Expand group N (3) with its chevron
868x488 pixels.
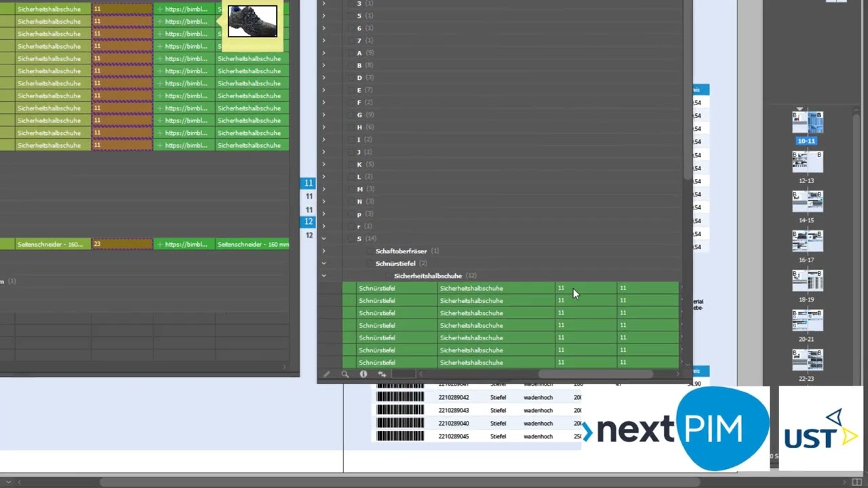click(323, 201)
